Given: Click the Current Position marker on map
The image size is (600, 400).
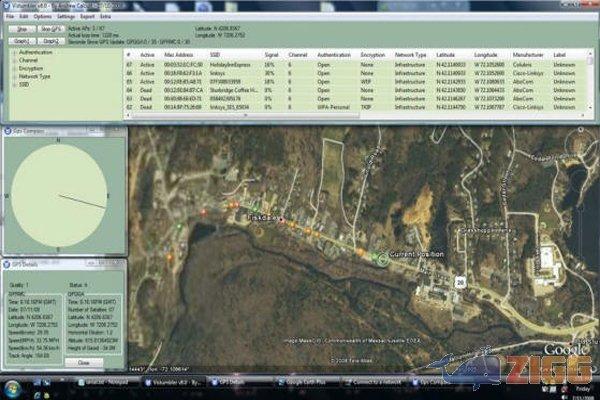Looking at the screenshot, I should [x=380, y=257].
